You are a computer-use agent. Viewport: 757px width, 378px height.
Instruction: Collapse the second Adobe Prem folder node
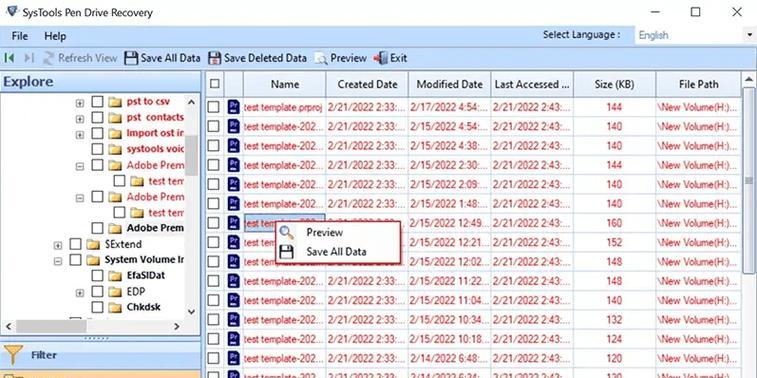pyautogui.click(x=80, y=198)
